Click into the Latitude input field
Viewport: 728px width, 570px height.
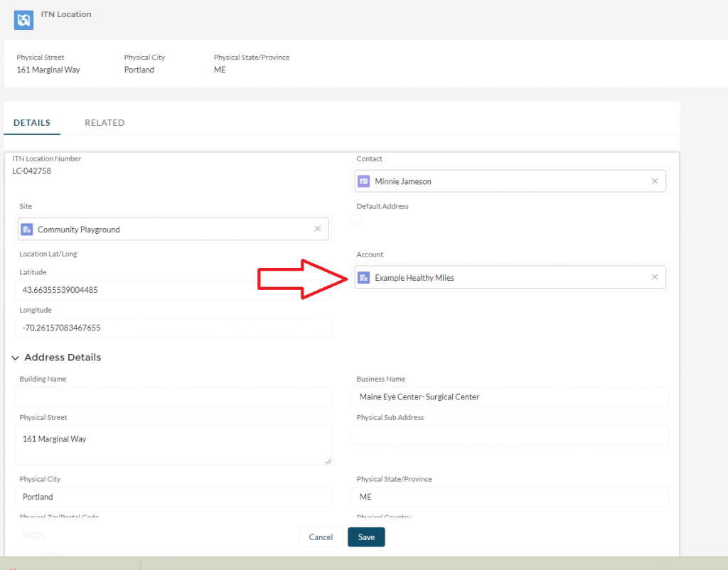click(x=173, y=290)
